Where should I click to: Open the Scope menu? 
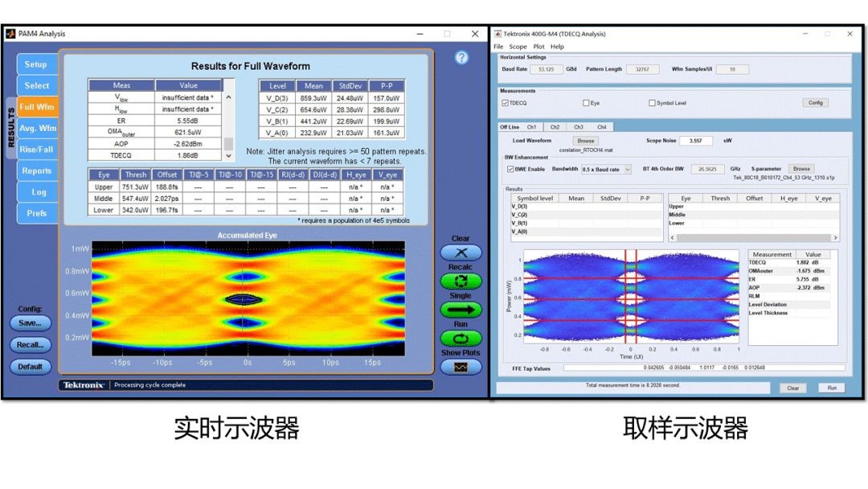(518, 47)
